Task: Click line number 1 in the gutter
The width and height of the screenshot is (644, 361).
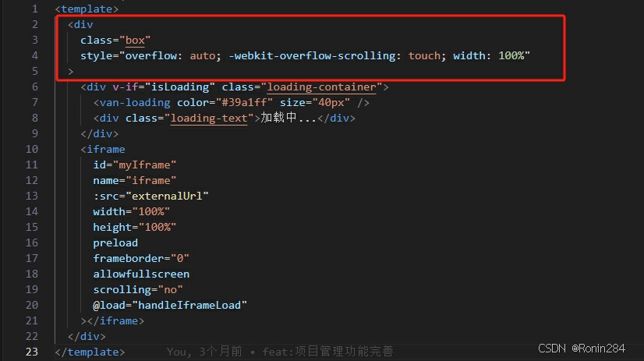Action: [35, 9]
